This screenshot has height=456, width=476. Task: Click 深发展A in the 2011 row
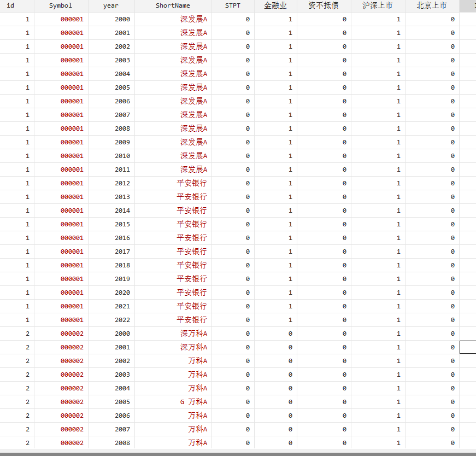point(193,169)
